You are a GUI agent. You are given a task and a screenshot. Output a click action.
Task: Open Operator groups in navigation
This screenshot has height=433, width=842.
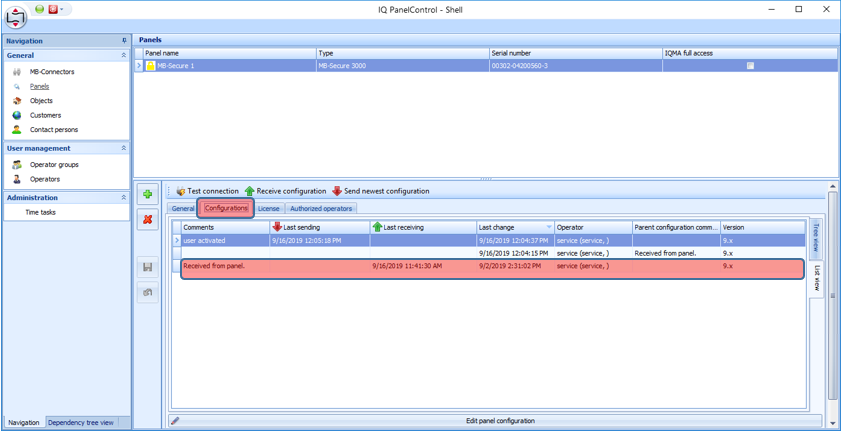pyautogui.click(x=54, y=164)
